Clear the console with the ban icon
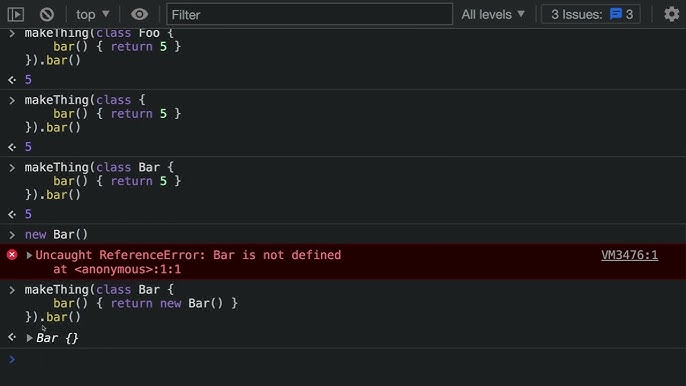The height and width of the screenshot is (386, 686). tap(47, 14)
